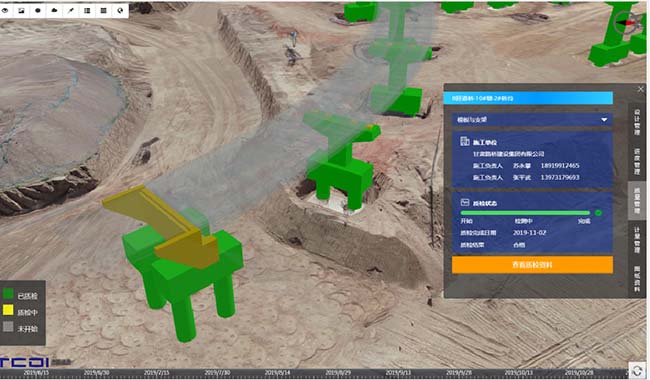
Task: Click the green completed progress indicator dot
Action: [x=598, y=213]
